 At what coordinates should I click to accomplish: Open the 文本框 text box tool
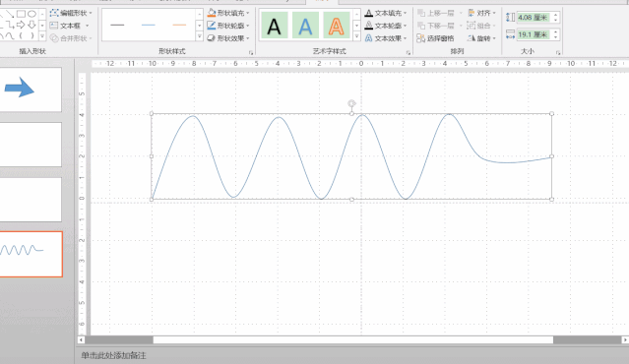pyautogui.click(x=69, y=26)
